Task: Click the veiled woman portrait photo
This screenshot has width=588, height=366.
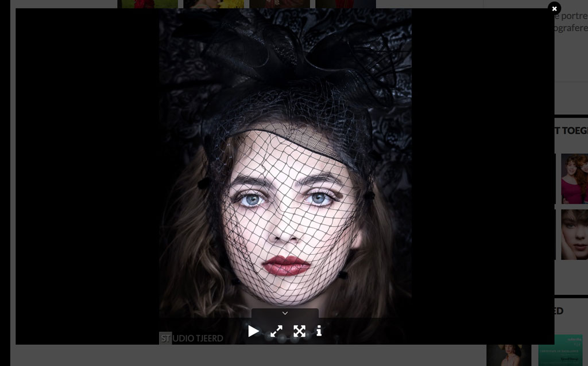Action: 285,176
